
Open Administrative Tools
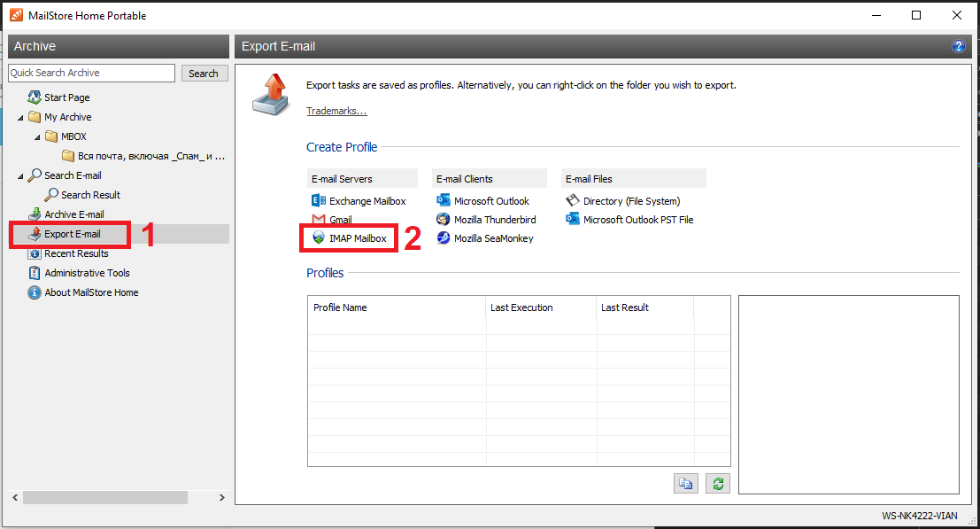[87, 273]
